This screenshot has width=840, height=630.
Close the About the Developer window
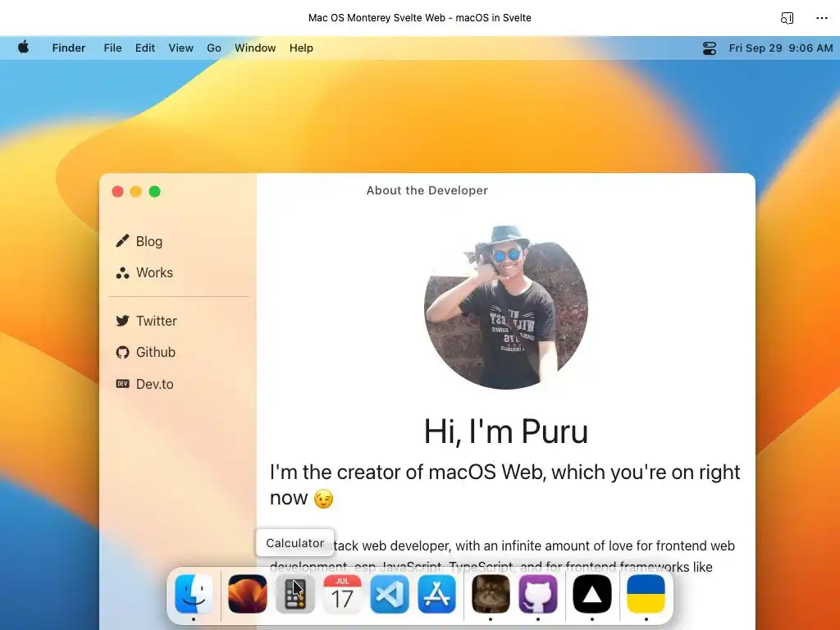(x=118, y=192)
